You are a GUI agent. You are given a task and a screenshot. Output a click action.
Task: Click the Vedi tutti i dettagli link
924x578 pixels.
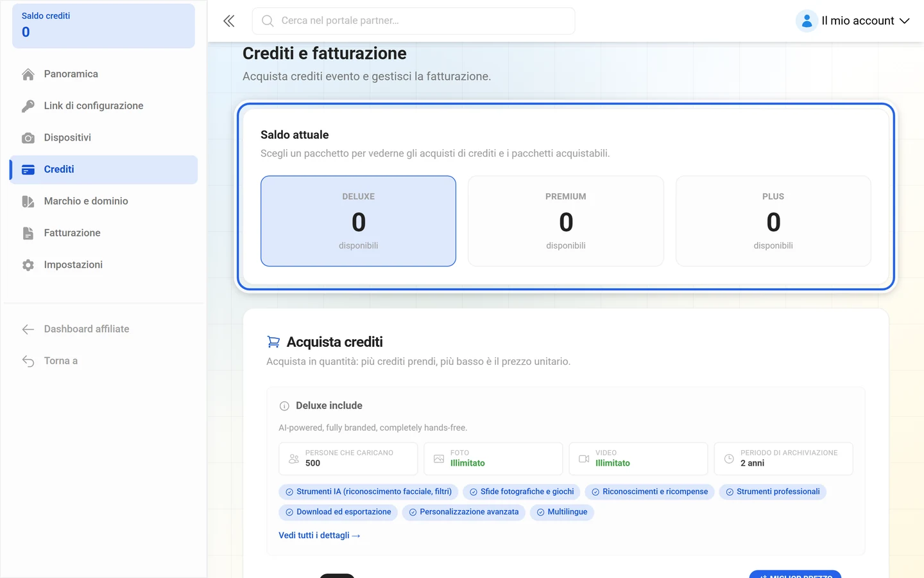[320, 536]
